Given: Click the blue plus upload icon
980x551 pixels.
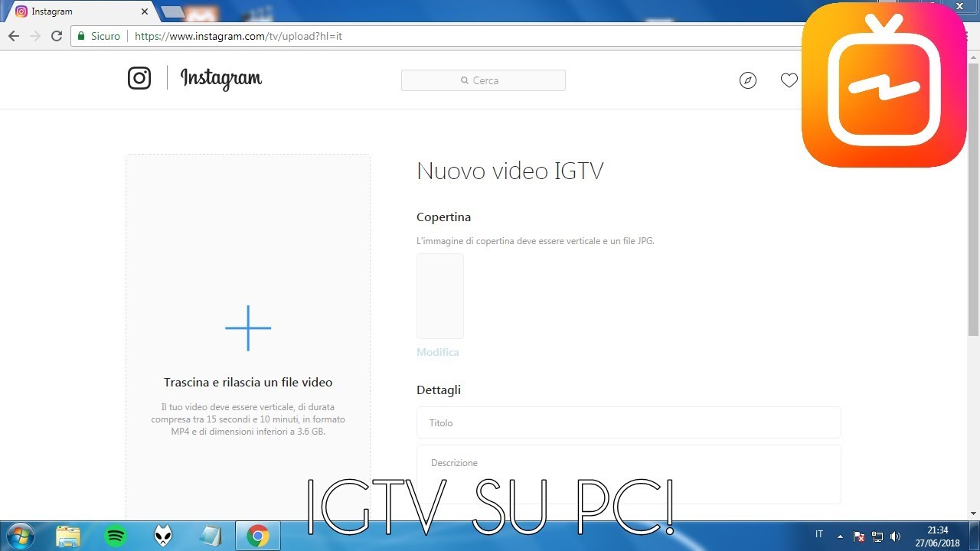Looking at the screenshot, I should pos(248,328).
